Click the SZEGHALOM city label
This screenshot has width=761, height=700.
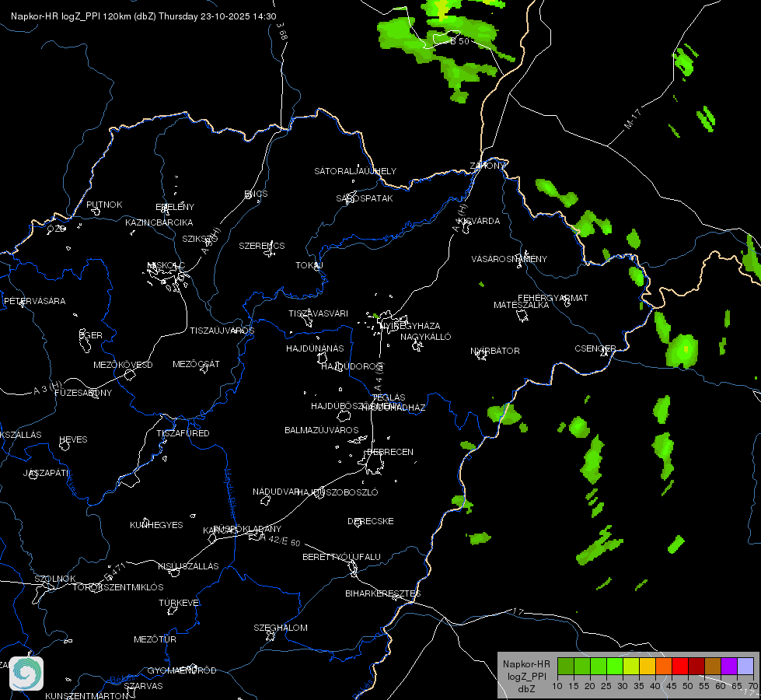tap(281, 628)
